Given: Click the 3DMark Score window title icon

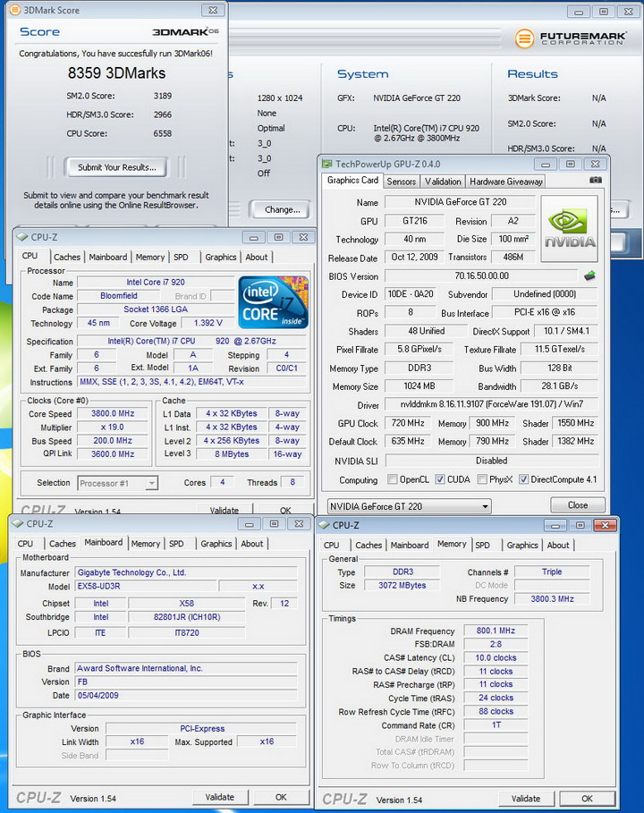Looking at the screenshot, I should pos(15,10).
